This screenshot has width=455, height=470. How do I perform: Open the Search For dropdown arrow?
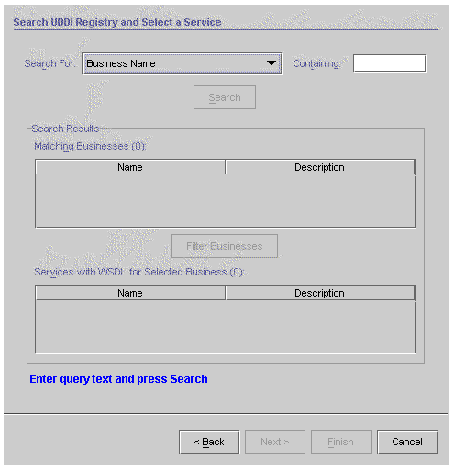point(271,63)
